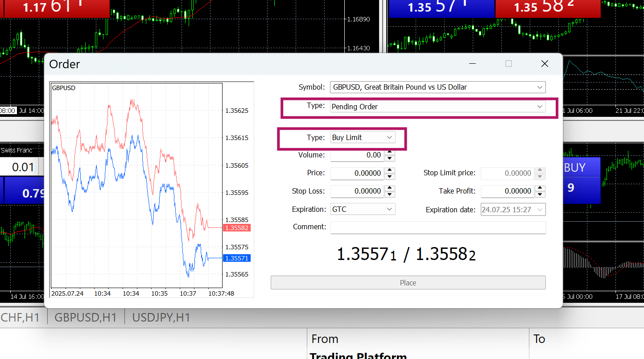The height and width of the screenshot is (359, 644).
Task: Click the Price up arrow stepper
Action: coord(390,170)
